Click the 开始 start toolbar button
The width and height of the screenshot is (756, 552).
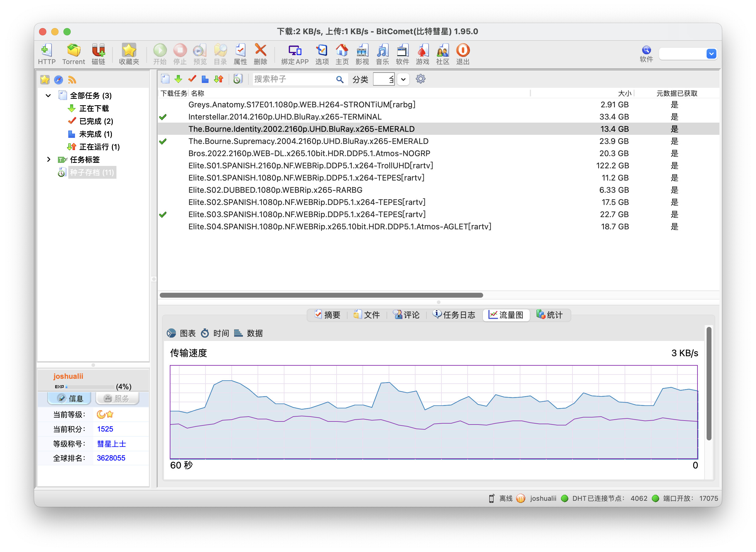(160, 54)
